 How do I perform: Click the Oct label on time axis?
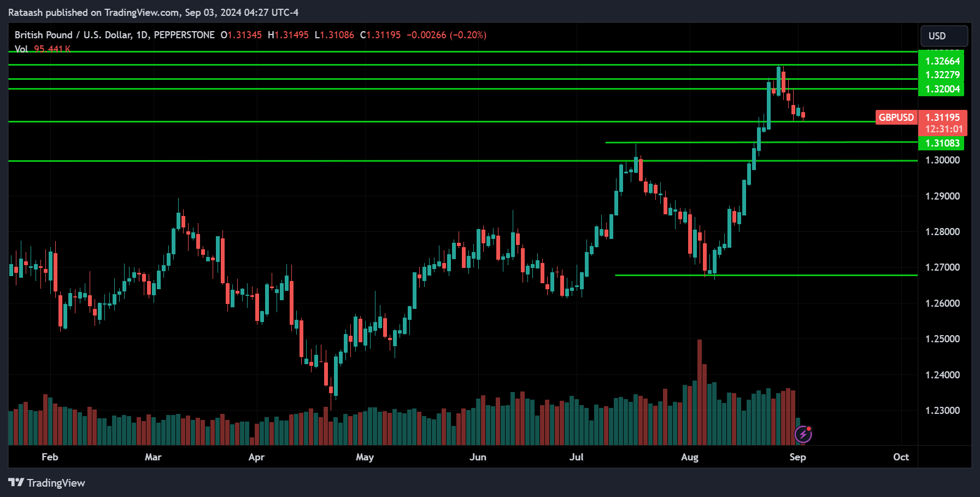coord(901,457)
